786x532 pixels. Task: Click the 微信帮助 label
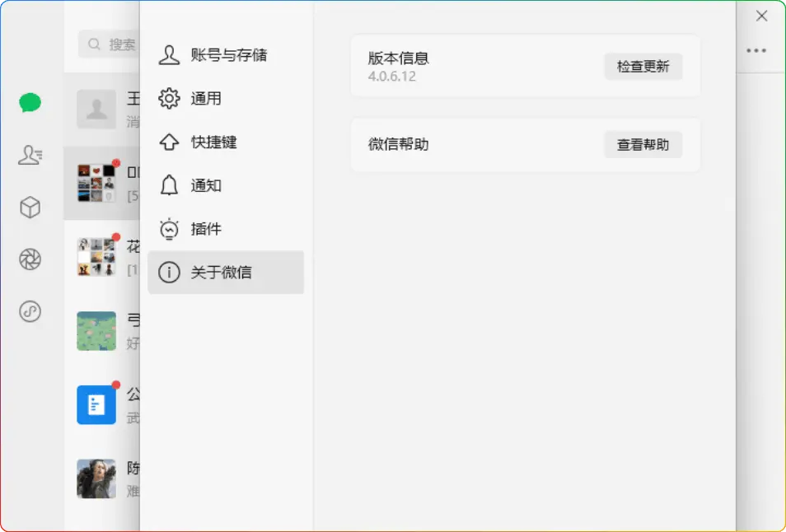[x=399, y=145]
